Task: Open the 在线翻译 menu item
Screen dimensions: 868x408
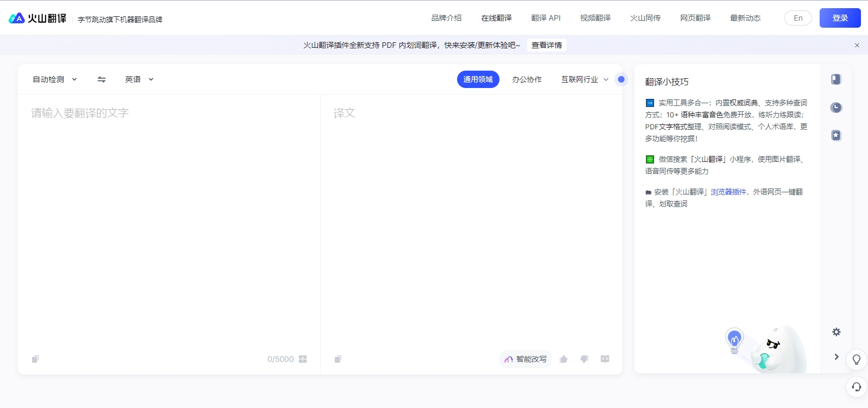Action: click(x=496, y=18)
